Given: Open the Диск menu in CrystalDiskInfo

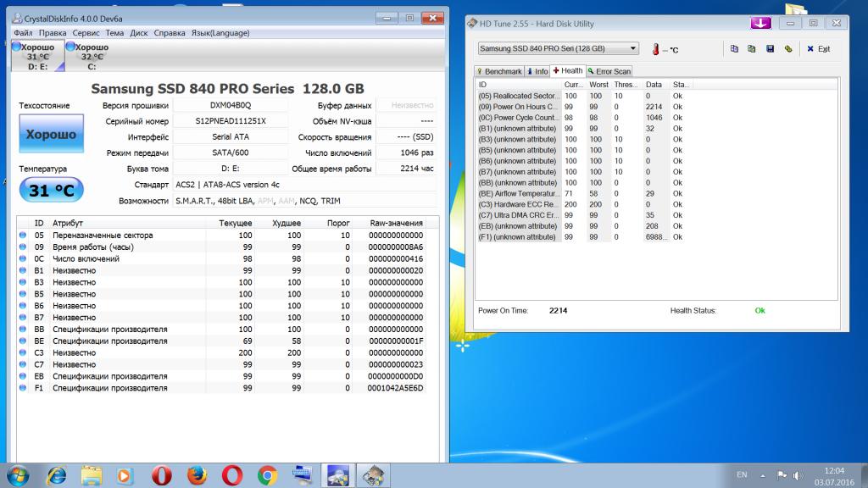Looking at the screenshot, I should point(138,33).
